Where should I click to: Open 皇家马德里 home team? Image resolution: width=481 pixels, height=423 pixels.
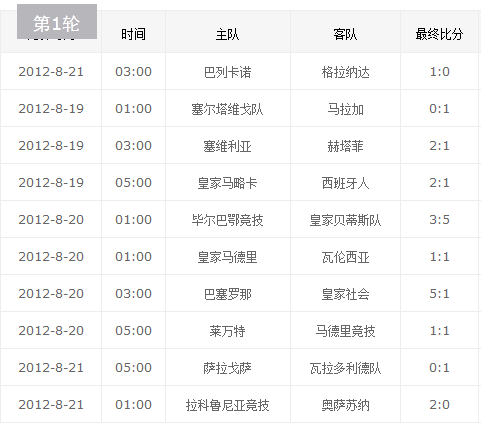(x=227, y=257)
